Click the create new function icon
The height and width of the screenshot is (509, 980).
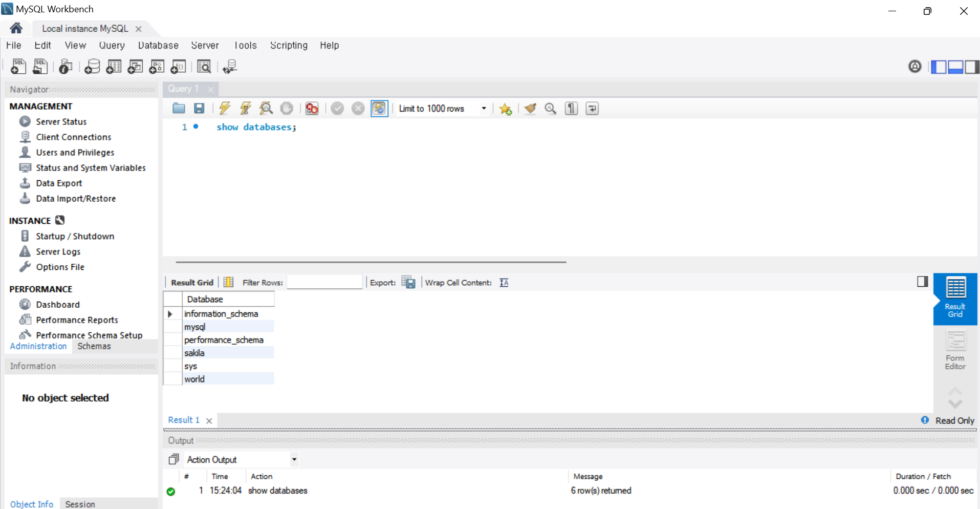(178, 67)
